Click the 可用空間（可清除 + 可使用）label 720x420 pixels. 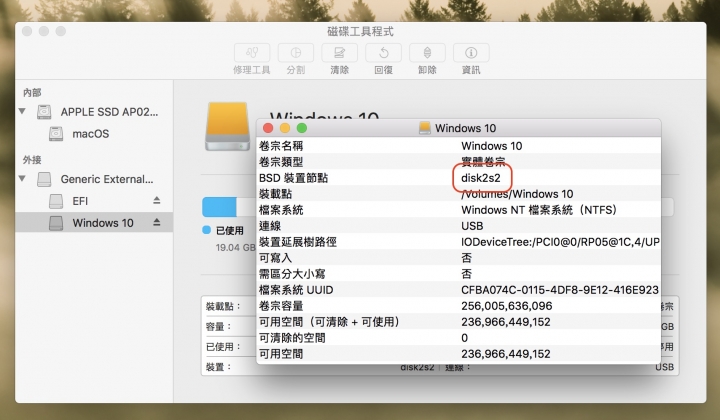point(330,322)
